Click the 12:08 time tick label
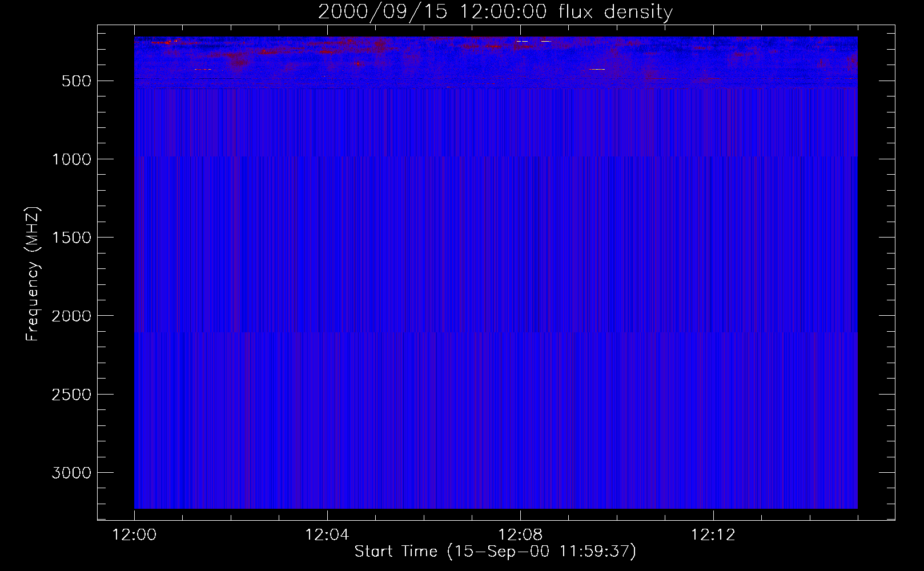Viewport: 924px width, 571px height. tap(520, 535)
